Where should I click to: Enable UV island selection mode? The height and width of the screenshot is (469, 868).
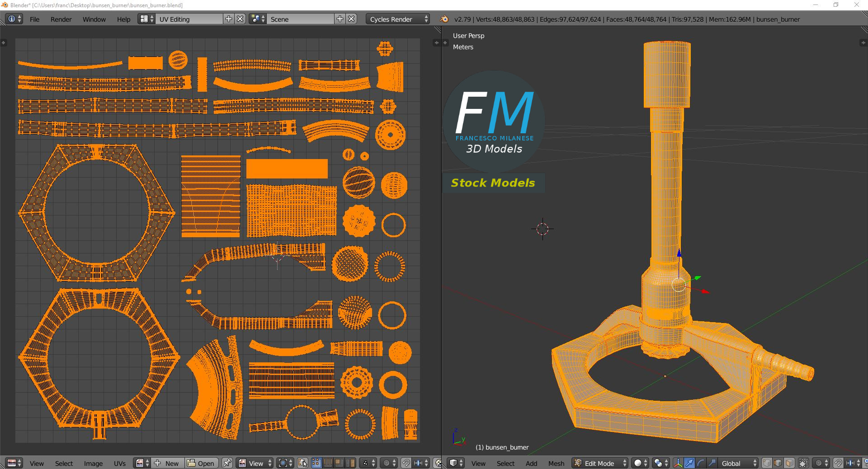tap(351, 463)
